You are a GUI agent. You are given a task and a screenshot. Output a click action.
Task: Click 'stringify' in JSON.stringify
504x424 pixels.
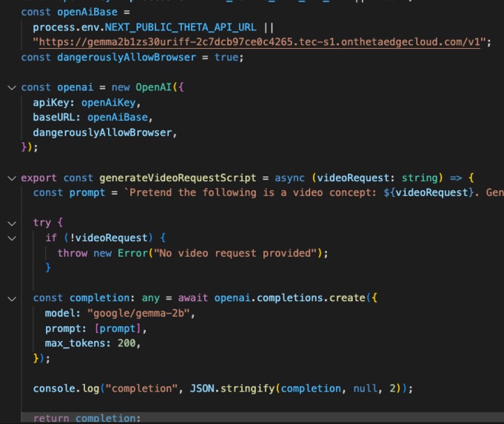pos(247,388)
